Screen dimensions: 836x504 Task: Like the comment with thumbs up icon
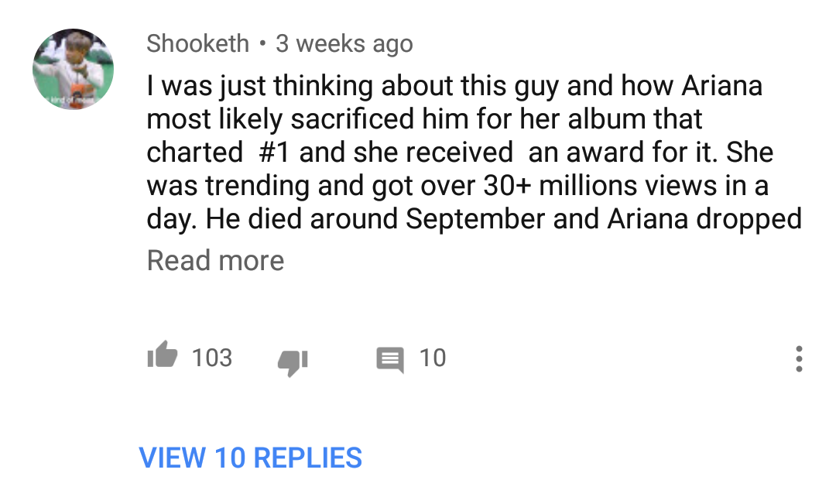point(162,355)
